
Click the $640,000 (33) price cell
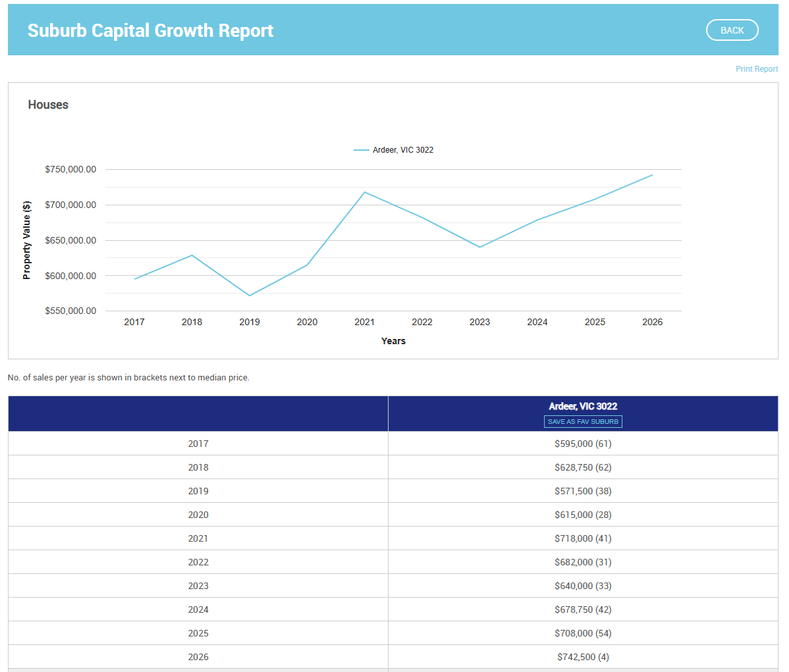[x=583, y=586]
